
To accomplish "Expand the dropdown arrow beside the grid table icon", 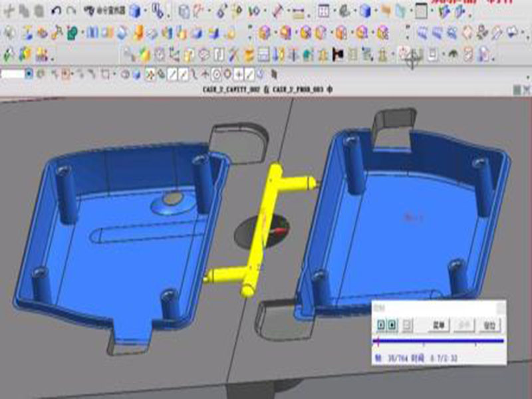I will point(333,11).
